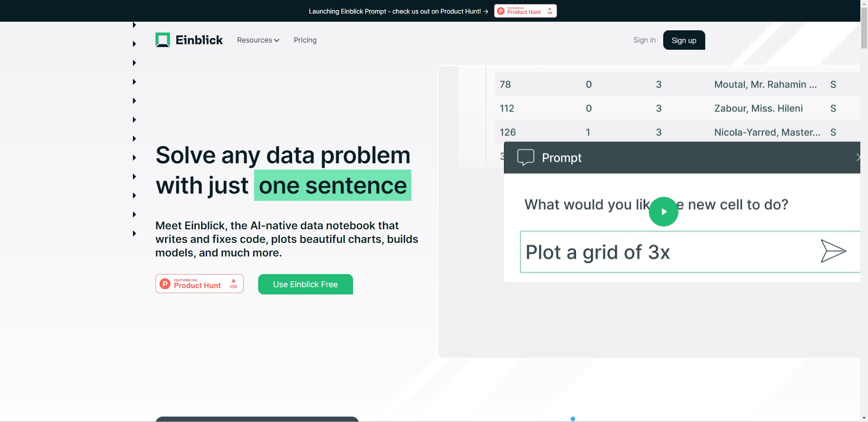
Task: Click the row value 78 in the table
Action: pyautogui.click(x=505, y=85)
